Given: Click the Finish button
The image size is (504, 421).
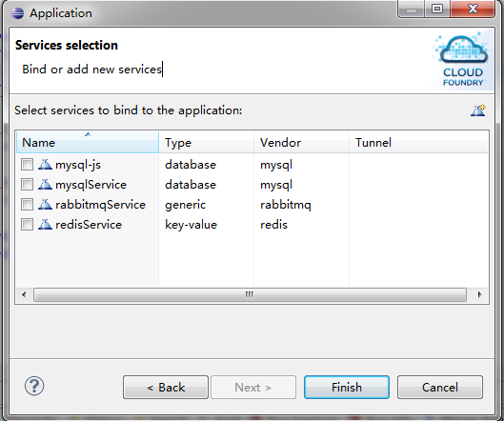Looking at the screenshot, I should pyautogui.click(x=347, y=388).
